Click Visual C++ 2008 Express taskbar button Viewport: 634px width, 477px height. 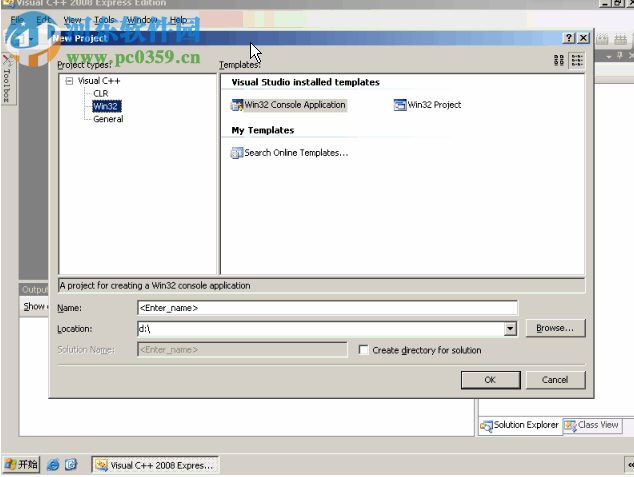click(x=155, y=465)
